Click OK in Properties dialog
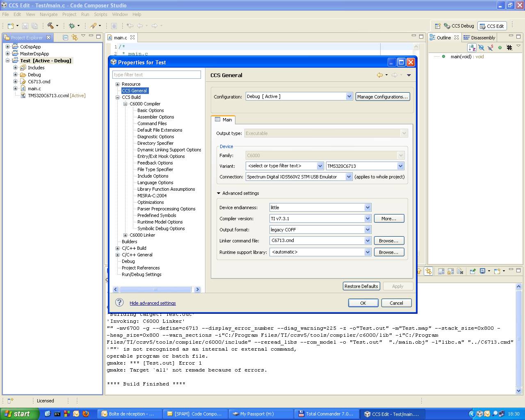Viewport: 525px width, 420px height. click(363, 303)
